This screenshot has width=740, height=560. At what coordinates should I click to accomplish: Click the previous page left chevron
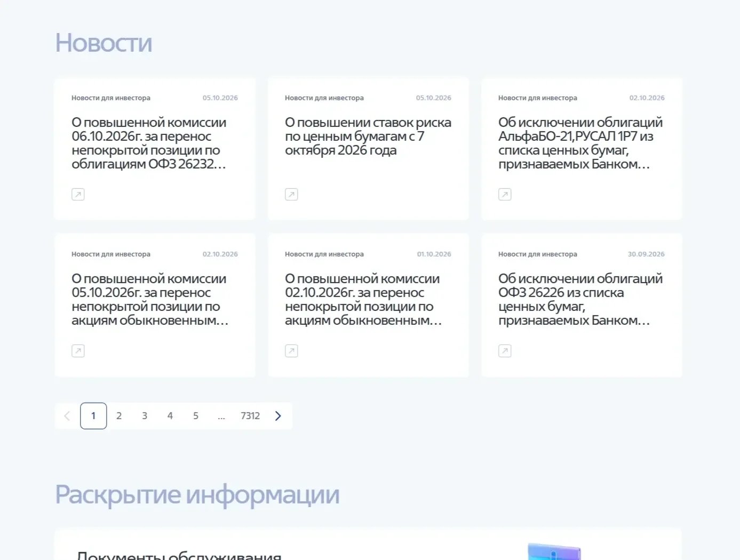pyautogui.click(x=67, y=416)
